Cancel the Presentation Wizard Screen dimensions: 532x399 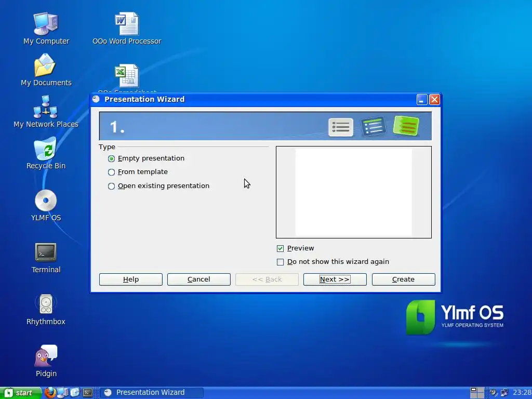tap(199, 279)
